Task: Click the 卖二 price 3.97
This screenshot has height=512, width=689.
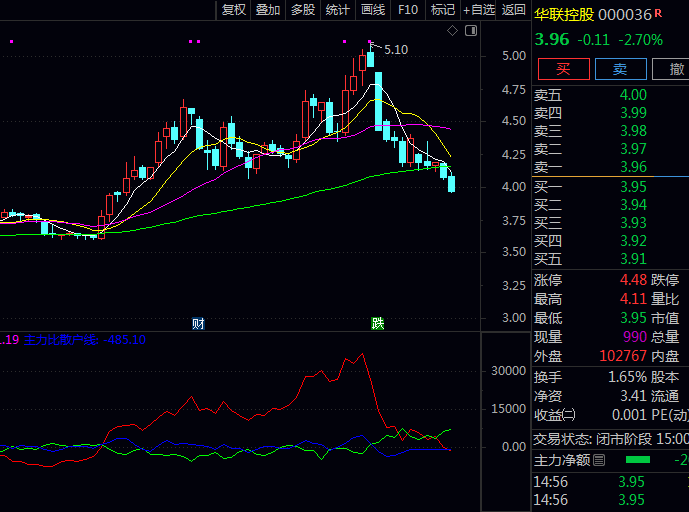Action: click(x=633, y=149)
